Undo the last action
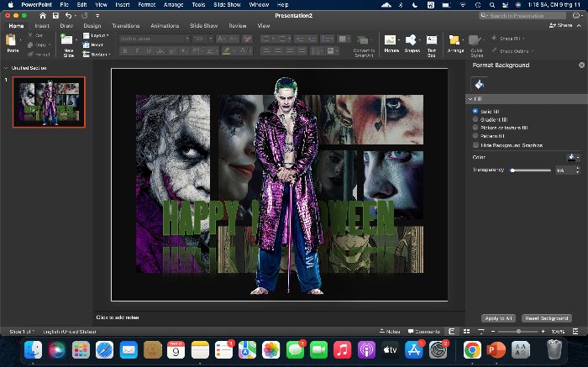The width and height of the screenshot is (588, 367). point(68,16)
